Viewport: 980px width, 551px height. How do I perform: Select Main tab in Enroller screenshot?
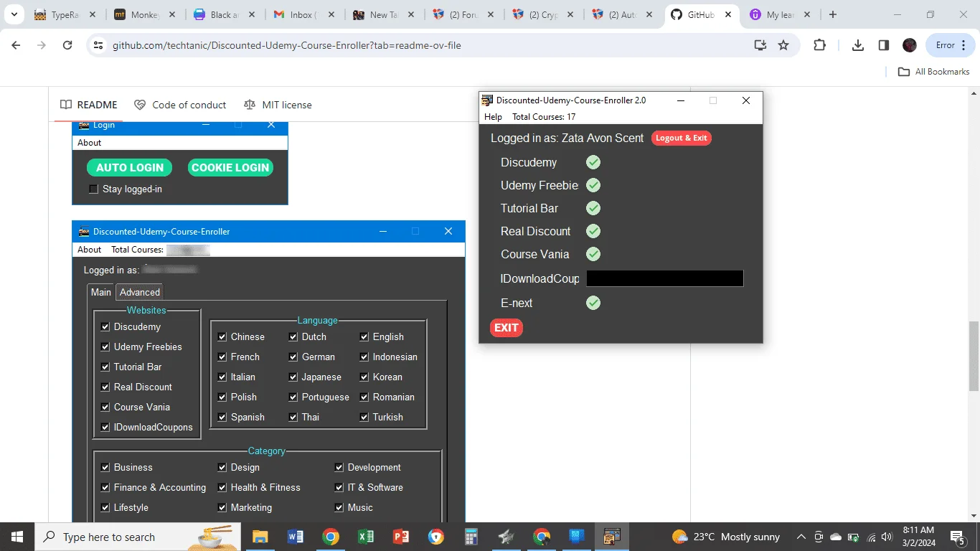click(x=101, y=292)
